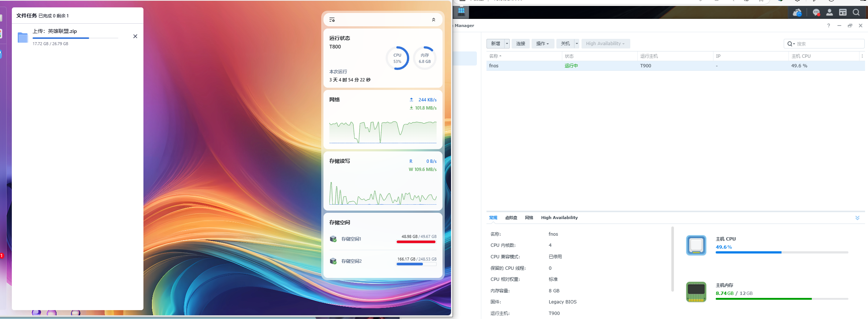Screen dimensions: 868x319
Task: Click the 主机 CPU chip icon
Action: click(696, 245)
